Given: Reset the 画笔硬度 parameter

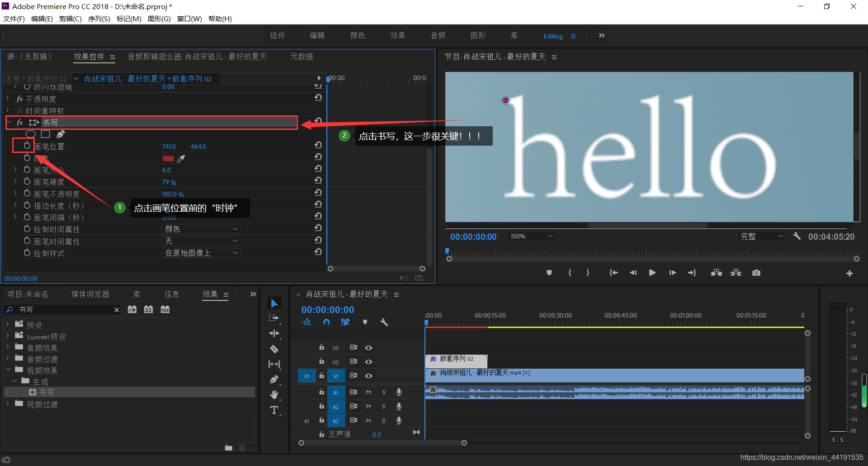Looking at the screenshot, I should point(318,180).
